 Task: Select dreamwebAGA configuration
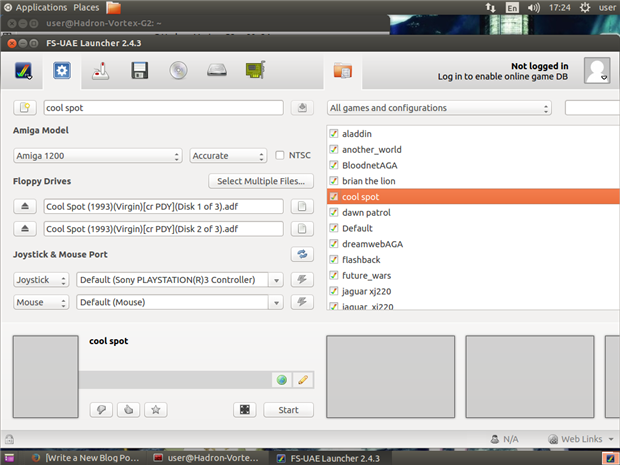tap(473, 244)
